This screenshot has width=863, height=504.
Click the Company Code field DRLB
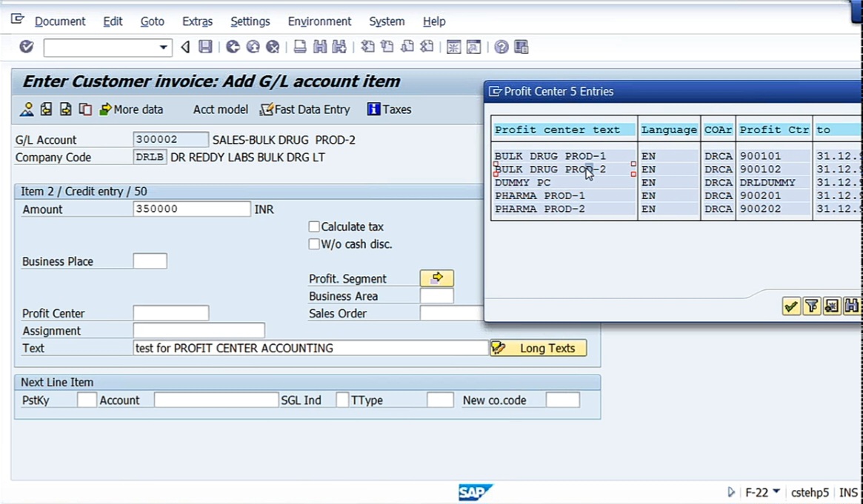(150, 157)
